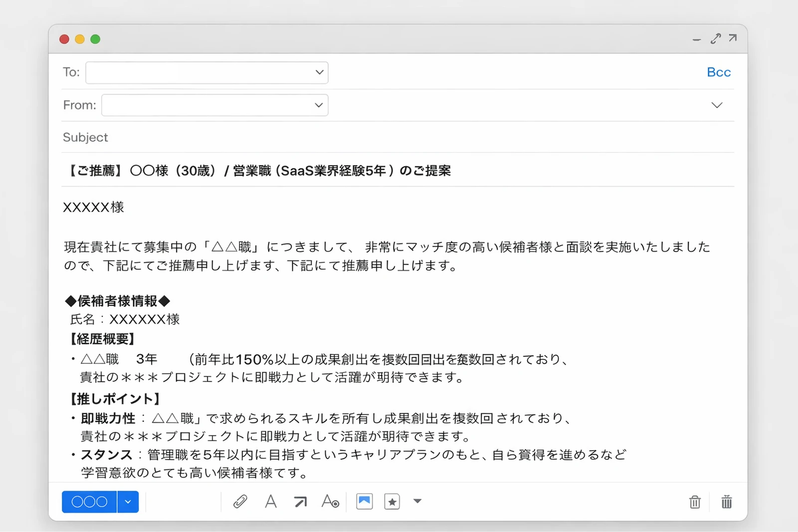The height and width of the screenshot is (532, 798).
Task: Click the Bcc link
Action: click(719, 72)
